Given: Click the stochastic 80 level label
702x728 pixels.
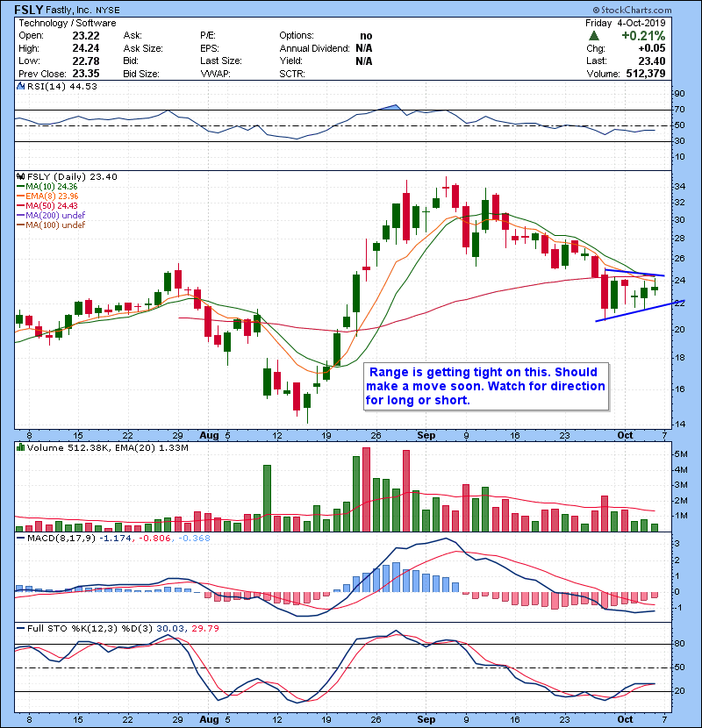Looking at the screenshot, I should click(679, 644).
